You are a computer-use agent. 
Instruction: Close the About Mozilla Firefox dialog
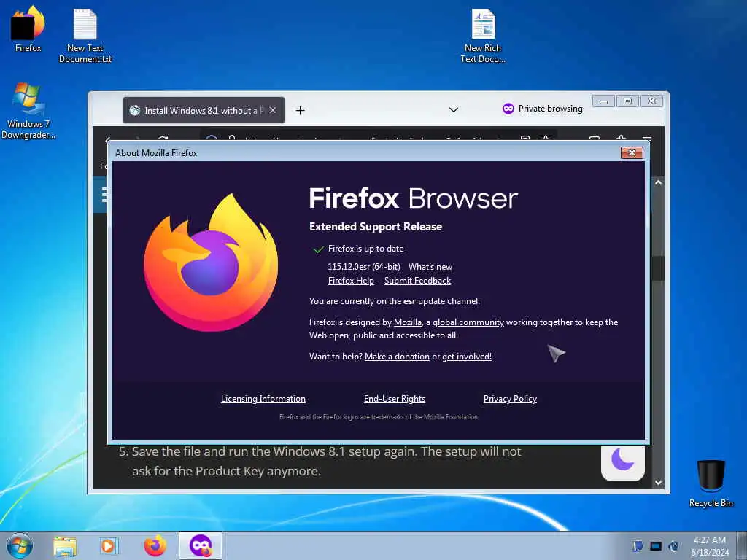tap(632, 152)
